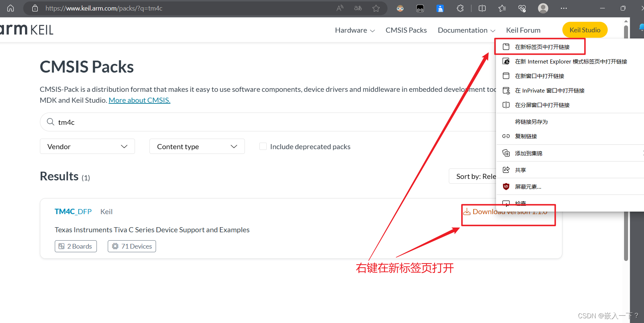The width and height of the screenshot is (644, 323).
Task: Click the magnifier icon in search box
Action: click(x=50, y=122)
